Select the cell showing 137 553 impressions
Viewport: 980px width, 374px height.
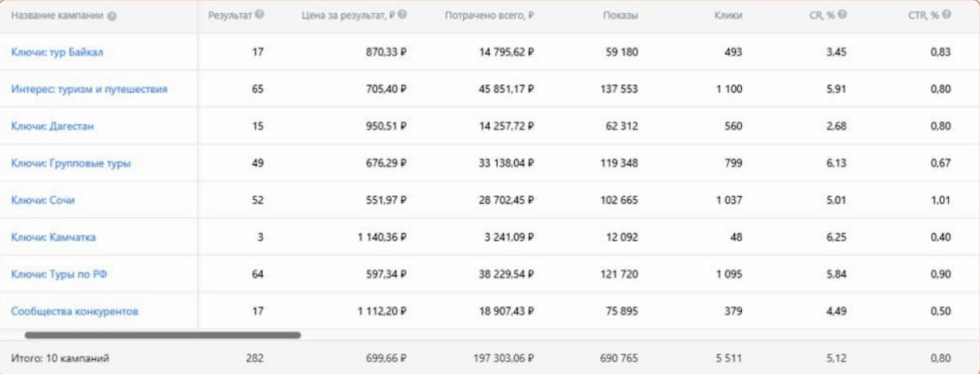pyautogui.click(x=619, y=89)
